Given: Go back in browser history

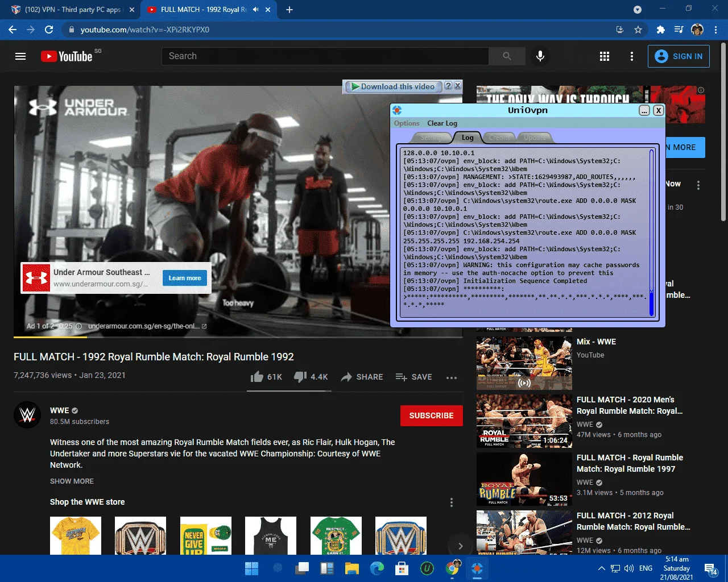Looking at the screenshot, I should (13, 30).
